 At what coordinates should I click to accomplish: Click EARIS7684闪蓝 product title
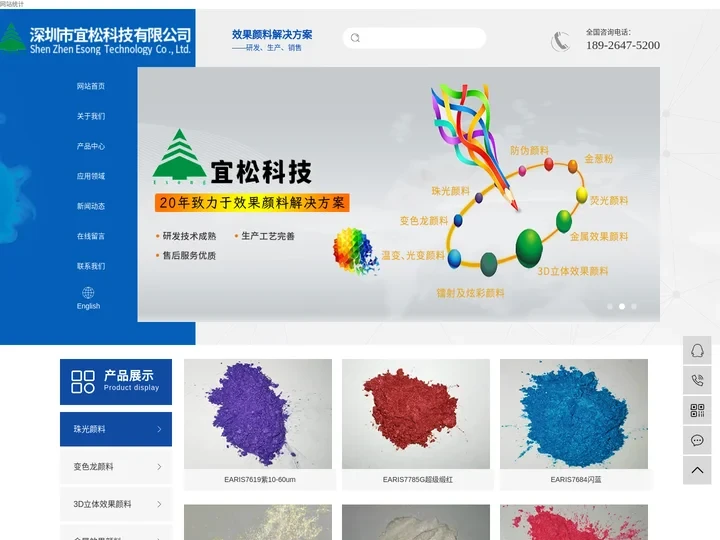point(576,479)
